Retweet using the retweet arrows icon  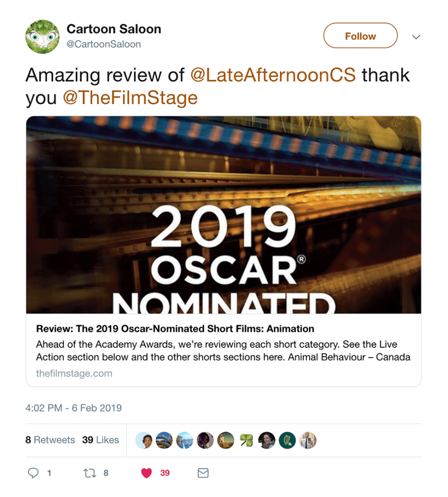[x=88, y=473]
